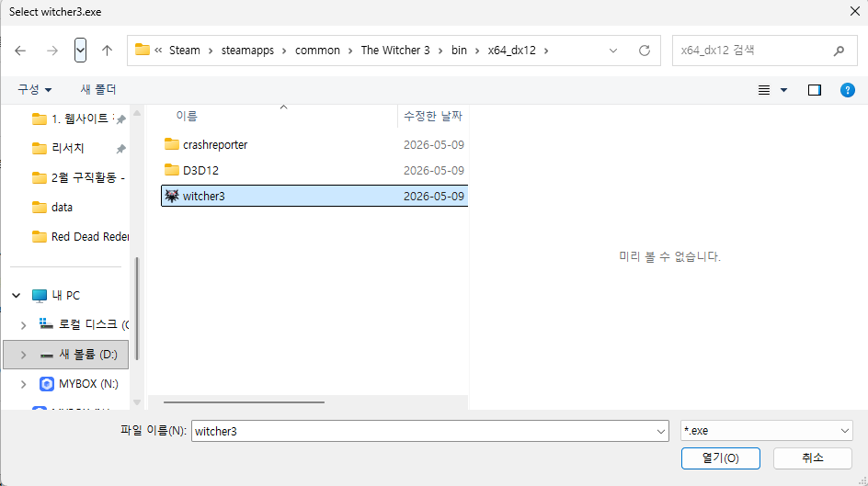Image resolution: width=868 pixels, height=486 pixels.
Task: Open the 구성 menu
Action: (x=34, y=89)
